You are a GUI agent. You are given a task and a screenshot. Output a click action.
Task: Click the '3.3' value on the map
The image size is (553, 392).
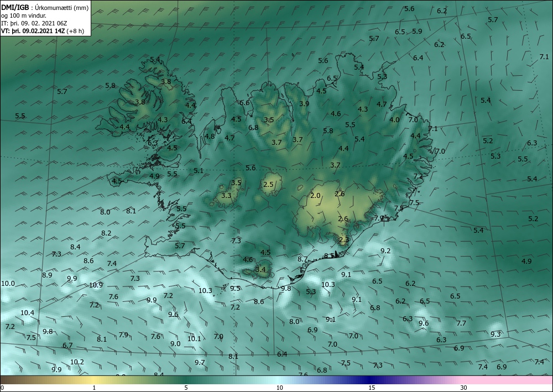(226, 195)
